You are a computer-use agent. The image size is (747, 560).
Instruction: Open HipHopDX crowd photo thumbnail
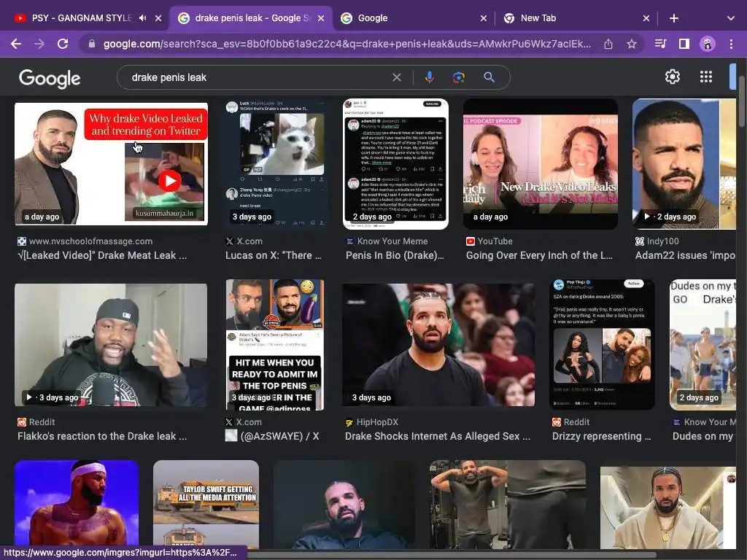[x=438, y=345]
